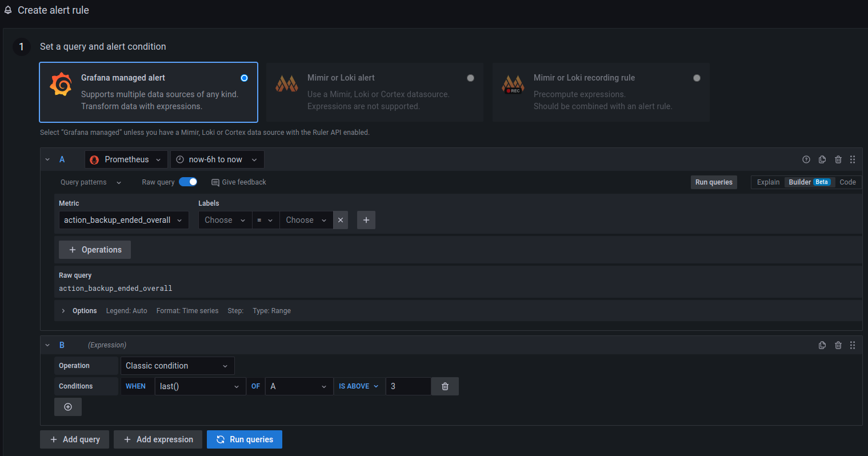Duplicate query A with the copy icon
The height and width of the screenshot is (456, 868).
822,159
